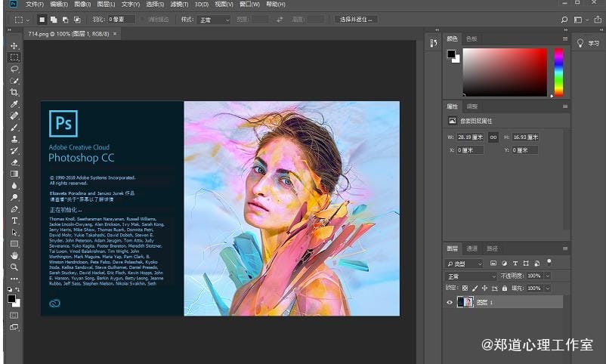This screenshot has height=364, width=606.
Task: Open the 填充 fill slider arrow
Action: tap(548, 288)
